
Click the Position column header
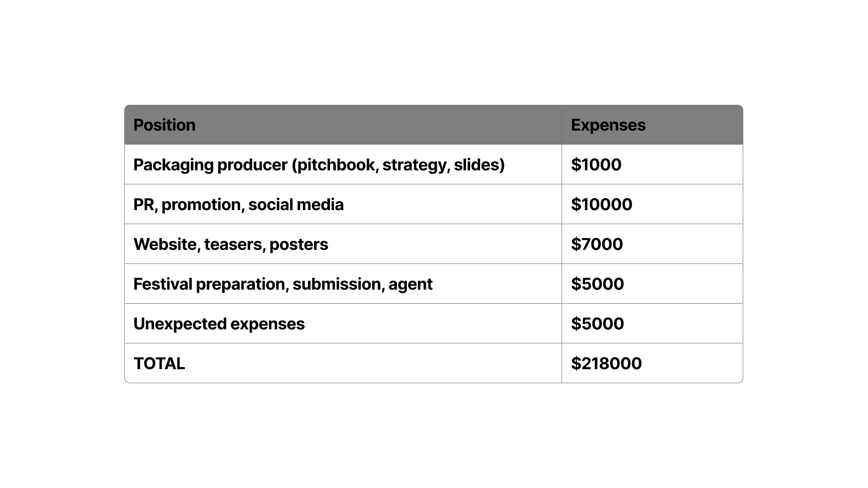(x=164, y=125)
